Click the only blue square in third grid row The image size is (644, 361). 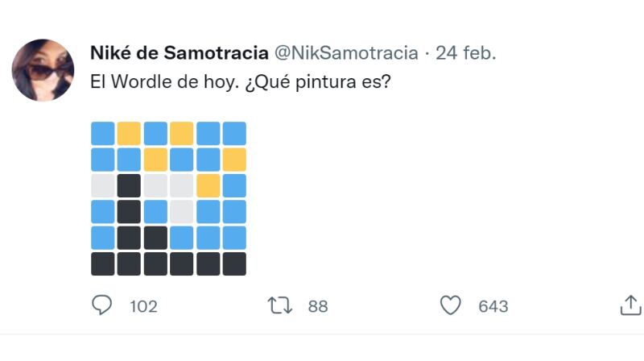pos(234,185)
